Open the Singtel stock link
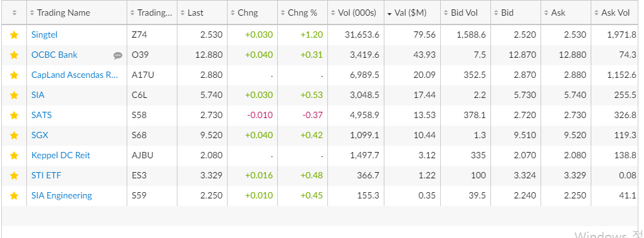Viewport: 644px width, 238px height. (x=45, y=35)
